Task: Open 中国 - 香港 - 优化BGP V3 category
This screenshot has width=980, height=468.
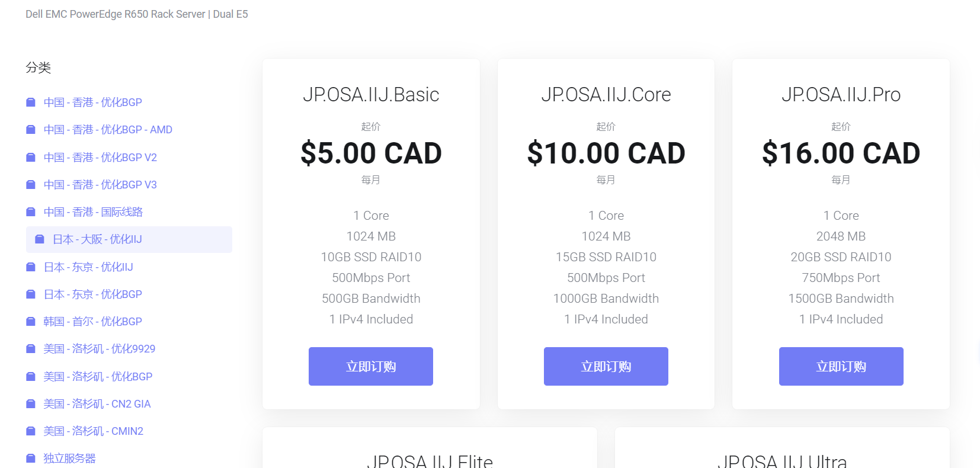Action: pos(100,185)
